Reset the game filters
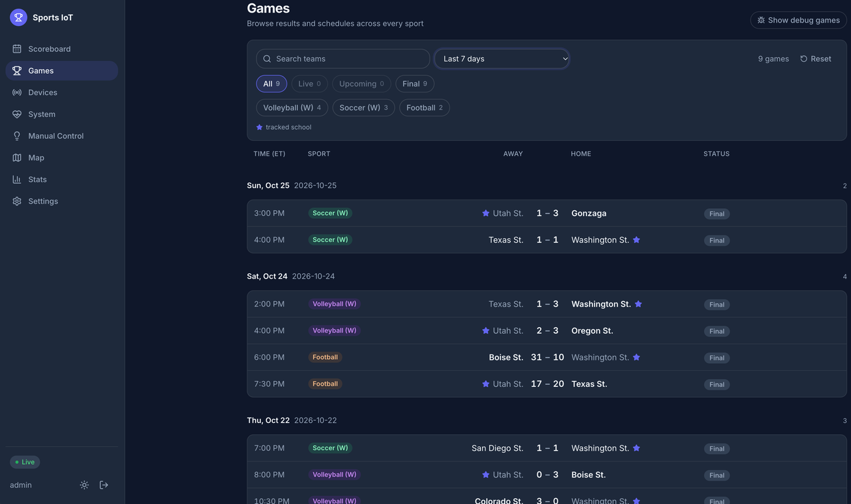 coord(816,59)
